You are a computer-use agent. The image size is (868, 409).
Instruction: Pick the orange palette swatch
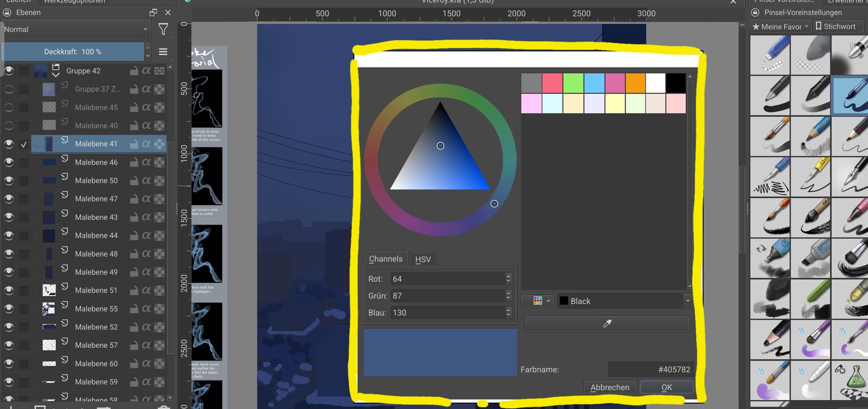(636, 83)
